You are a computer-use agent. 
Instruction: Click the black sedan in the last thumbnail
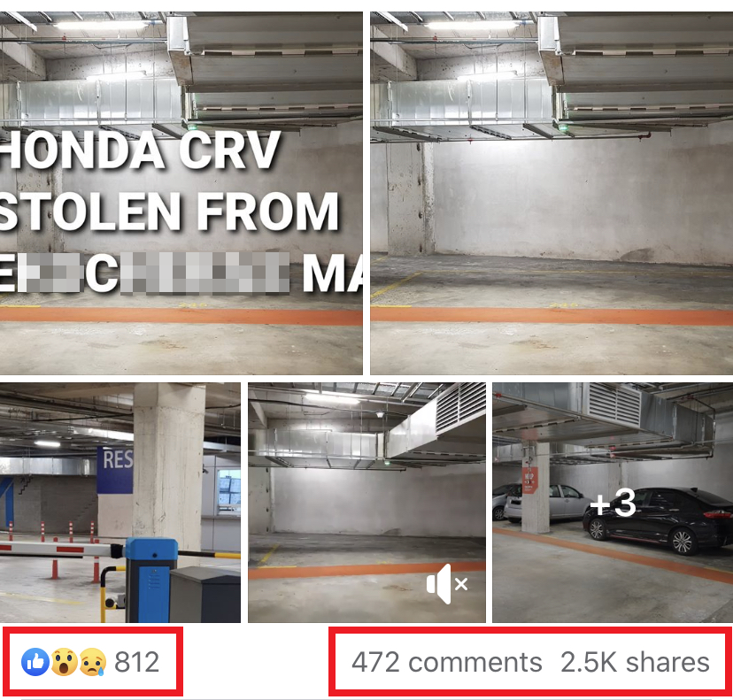(x=656, y=519)
